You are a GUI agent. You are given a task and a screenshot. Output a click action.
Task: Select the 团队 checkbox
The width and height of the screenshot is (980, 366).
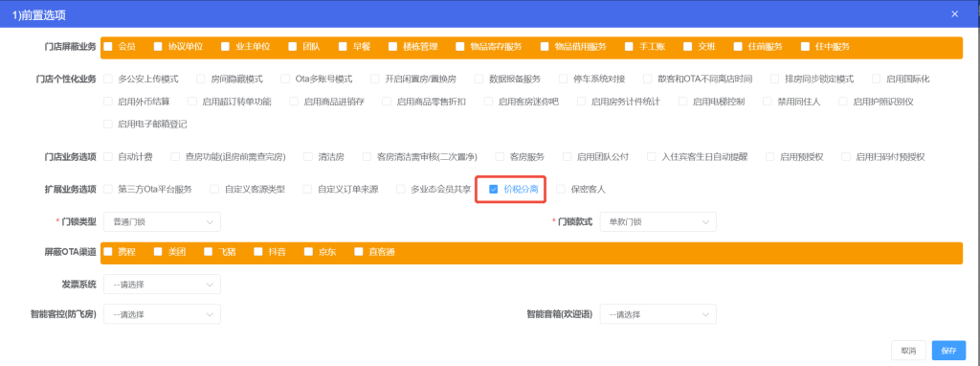(293, 46)
